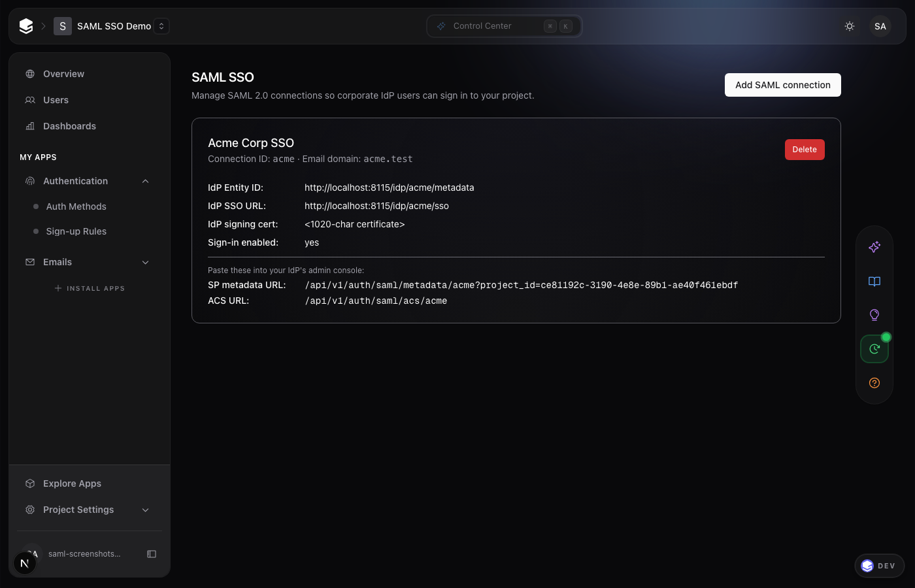The height and width of the screenshot is (588, 915).
Task: Expand the Project Settings chevron
Action: point(146,510)
